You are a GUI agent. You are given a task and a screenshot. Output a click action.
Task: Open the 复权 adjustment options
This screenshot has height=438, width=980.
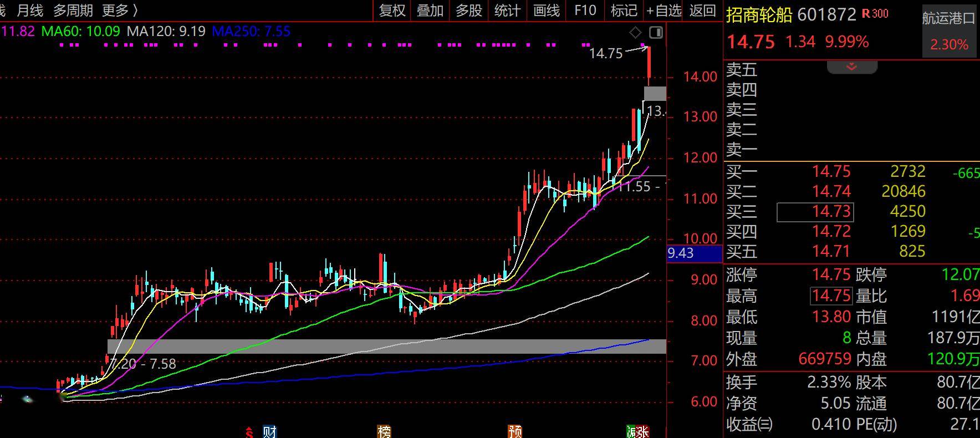tap(392, 11)
